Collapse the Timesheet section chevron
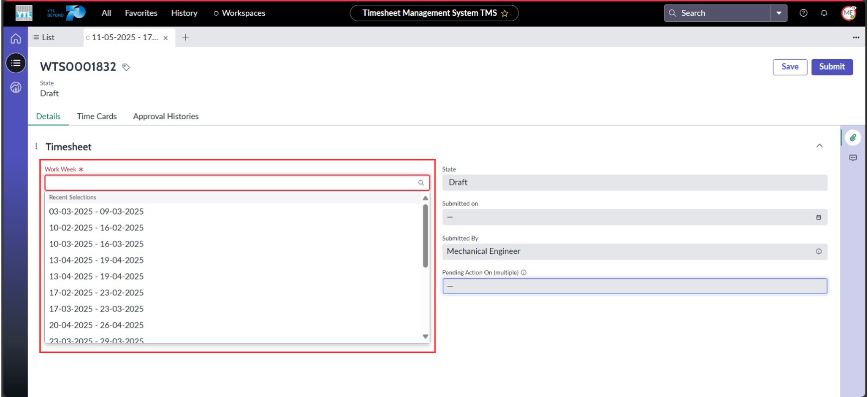868x397 pixels. click(x=819, y=146)
